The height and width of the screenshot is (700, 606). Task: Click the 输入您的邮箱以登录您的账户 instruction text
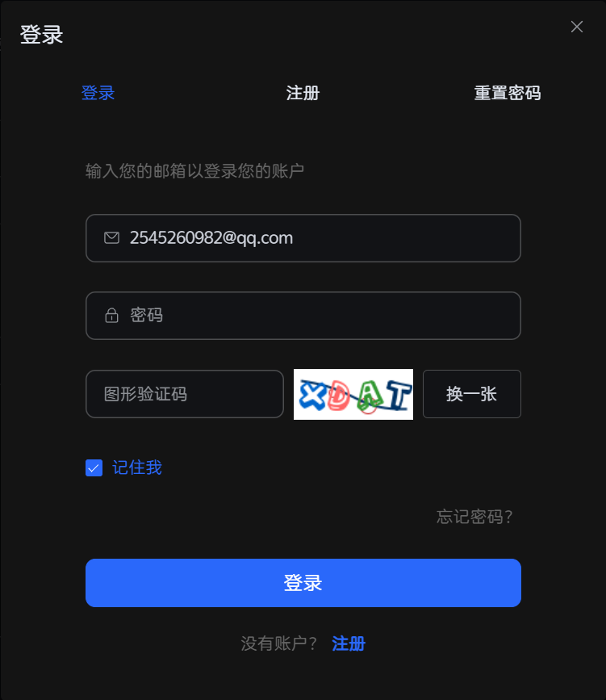pyautogui.click(x=194, y=171)
